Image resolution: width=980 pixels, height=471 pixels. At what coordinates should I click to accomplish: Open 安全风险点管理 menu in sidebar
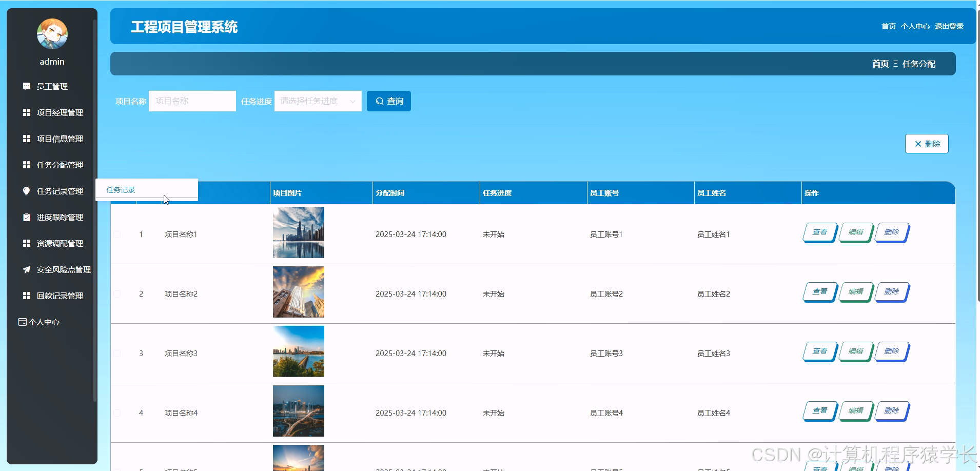click(52, 269)
